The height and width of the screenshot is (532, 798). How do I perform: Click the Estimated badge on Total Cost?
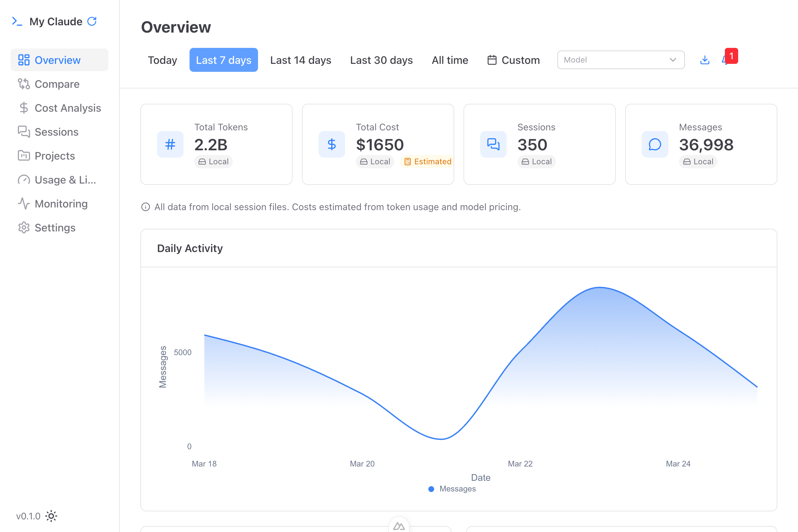[428, 162]
